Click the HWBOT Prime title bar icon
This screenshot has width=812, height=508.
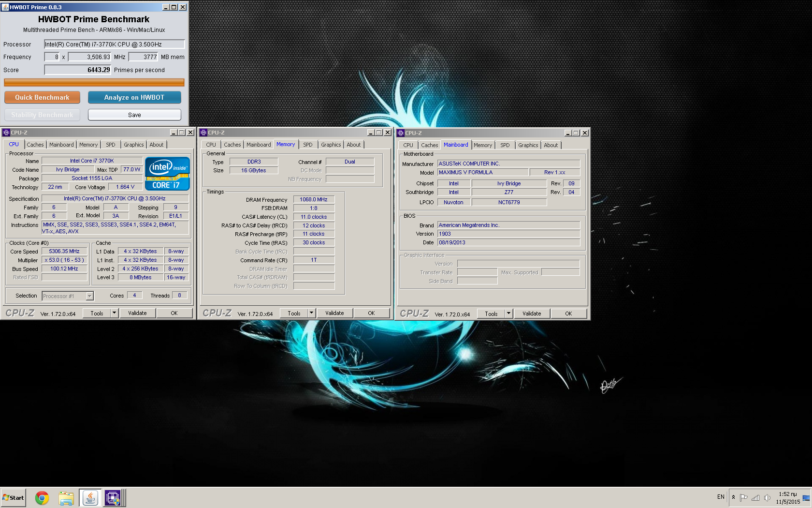click(x=6, y=7)
